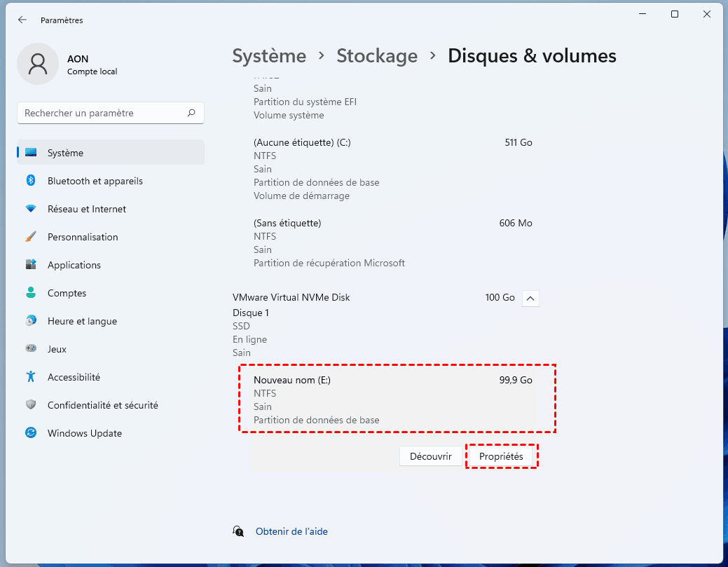This screenshot has width=728, height=567.
Task: Open Applications settings
Action: coord(74,265)
